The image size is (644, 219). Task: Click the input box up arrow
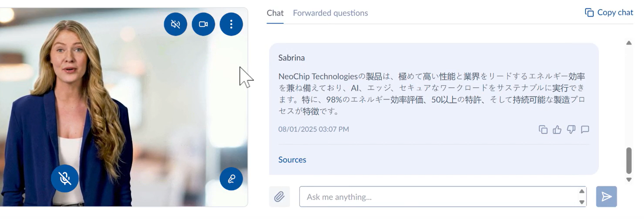[582, 191]
